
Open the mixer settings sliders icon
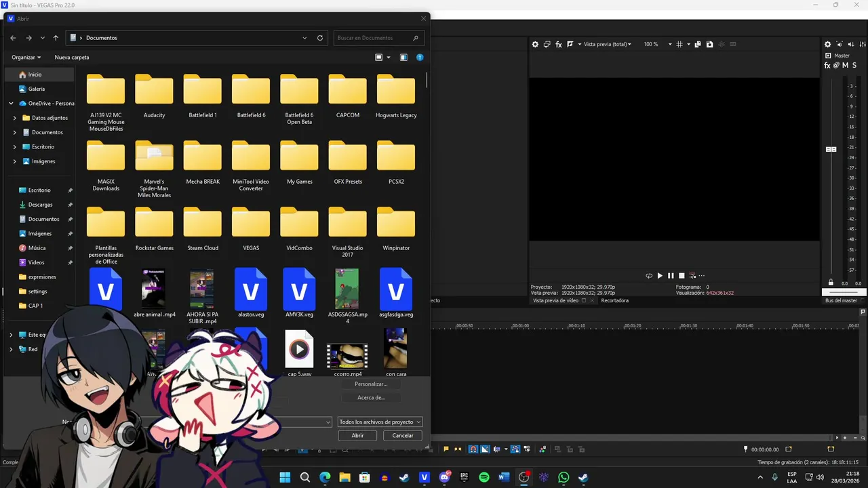click(862, 44)
